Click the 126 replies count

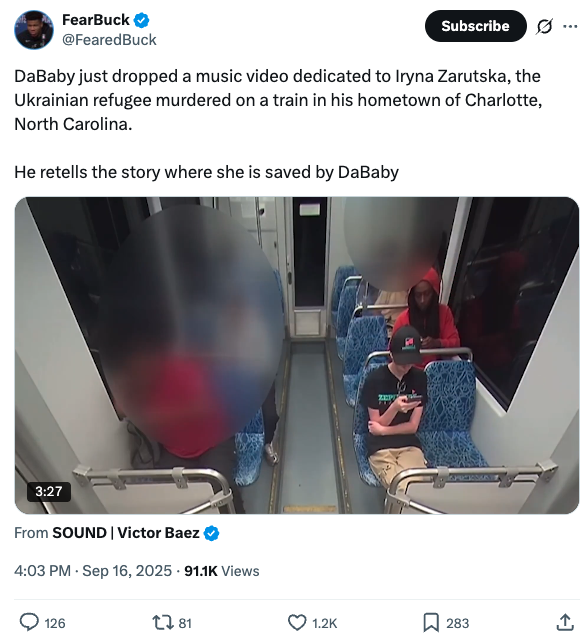coord(55,623)
